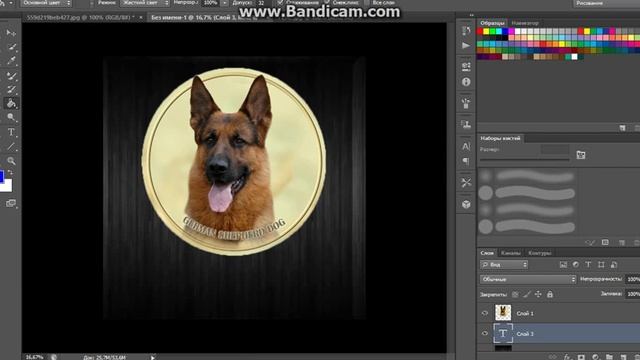
Task: Open the Clone Source panel icon
Action: click(466, 124)
